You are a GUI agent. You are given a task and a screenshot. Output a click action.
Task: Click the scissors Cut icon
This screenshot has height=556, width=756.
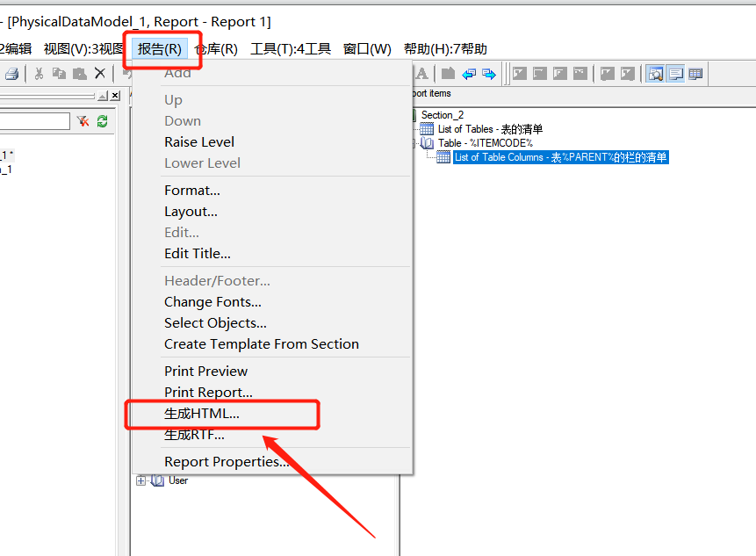coord(39,73)
